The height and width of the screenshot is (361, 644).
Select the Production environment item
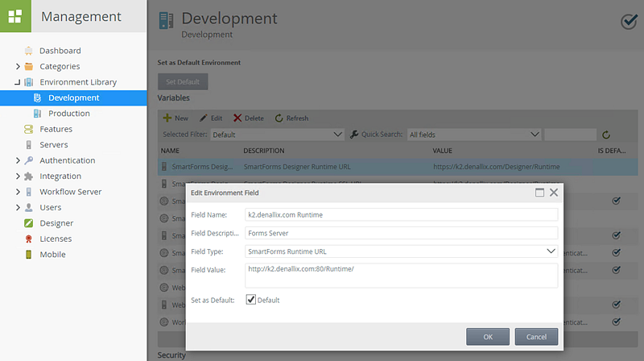pos(69,114)
